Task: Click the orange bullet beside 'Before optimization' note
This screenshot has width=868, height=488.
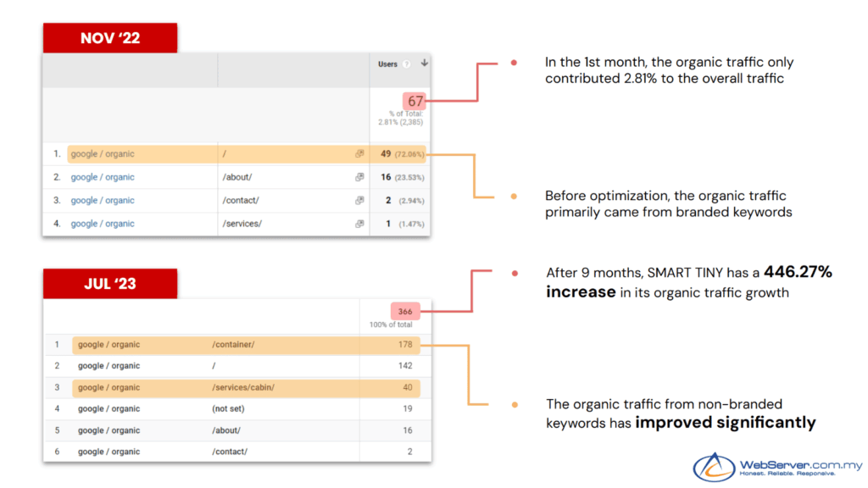Action: 514,197
